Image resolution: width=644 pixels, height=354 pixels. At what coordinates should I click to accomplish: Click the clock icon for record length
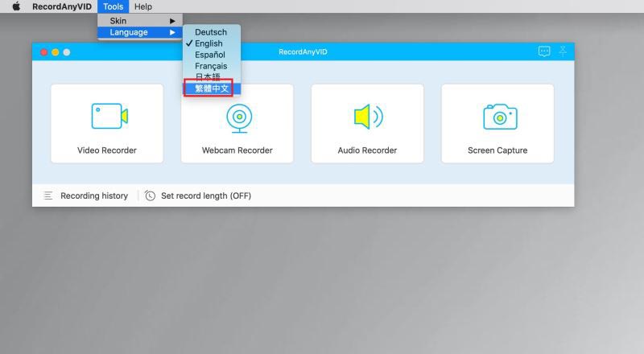[150, 196]
